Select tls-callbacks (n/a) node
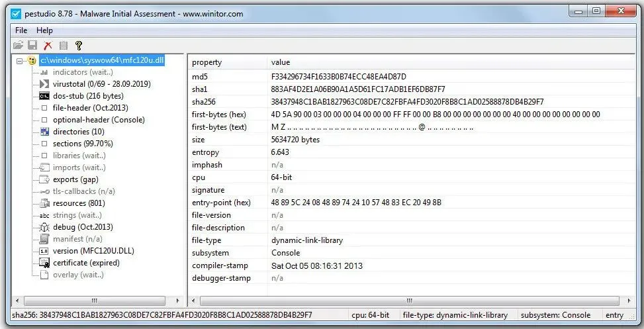Image resolution: width=644 pixels, height=329 pixels. [84, 191]
